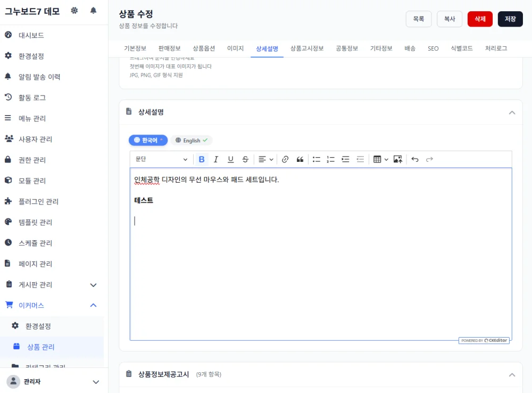The height and width of the screenshot is (393, 532).
Task: Click the red 삭제 button
Action: pyautogui.click(x=480, y=19)
